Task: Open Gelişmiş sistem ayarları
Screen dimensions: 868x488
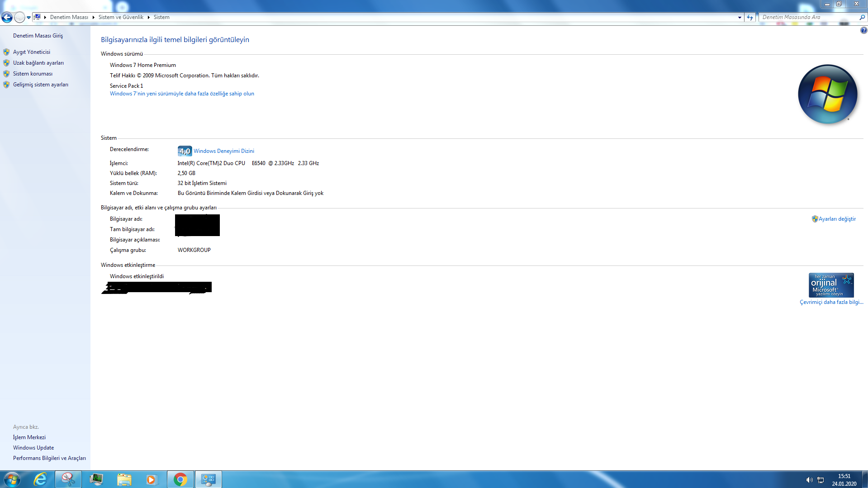Action: [x=41, y=85]
